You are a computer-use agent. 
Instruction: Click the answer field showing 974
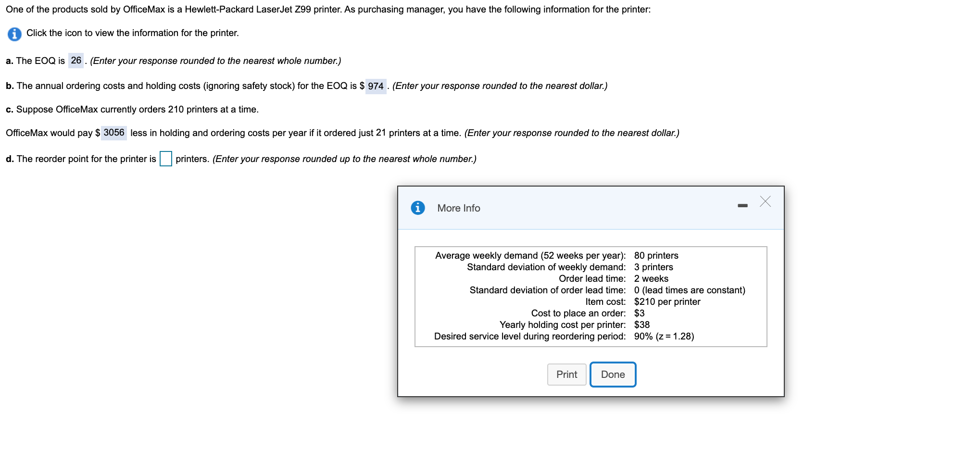pos(376,86)
